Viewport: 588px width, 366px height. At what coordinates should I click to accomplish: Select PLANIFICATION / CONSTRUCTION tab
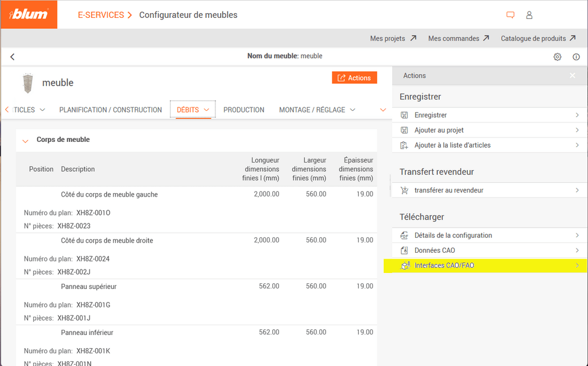point(110,110)
